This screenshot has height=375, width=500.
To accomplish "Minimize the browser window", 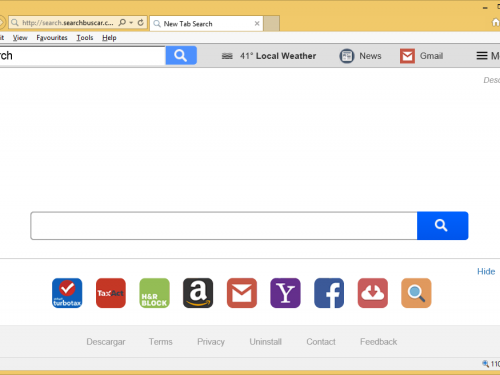I will coord(485,8).
